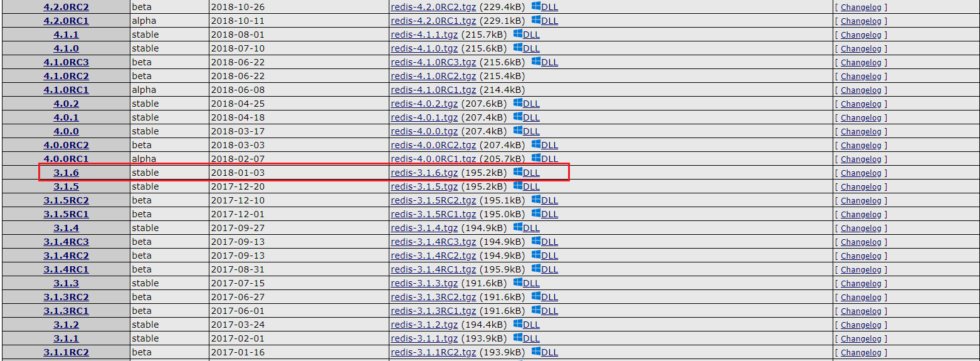Viewport: 980px width, 361px height.
Task: Open the Changelog for version 4.1.0
Action: click(861, 49)
